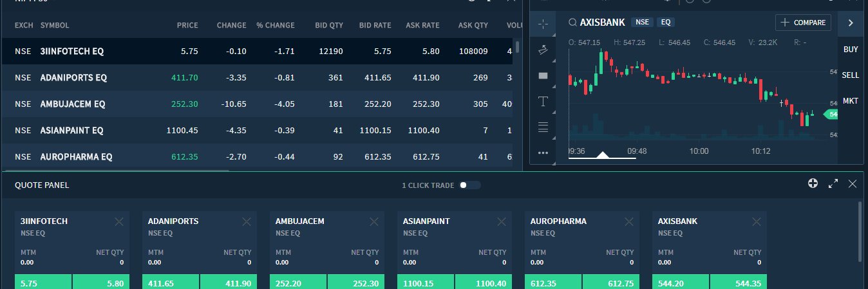Screen dimensions: 868x289
Task: Expand the Quote Panel to fullscreen
Action: pos(833,183)
